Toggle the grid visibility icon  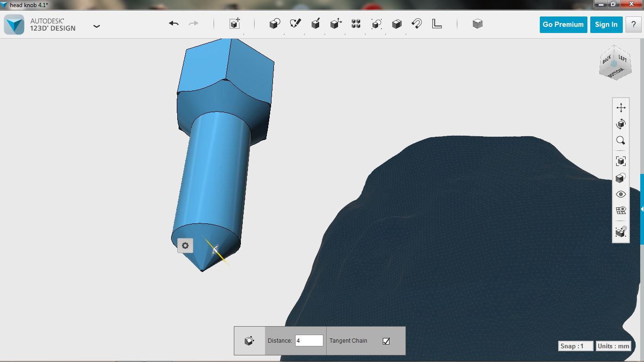621,211
